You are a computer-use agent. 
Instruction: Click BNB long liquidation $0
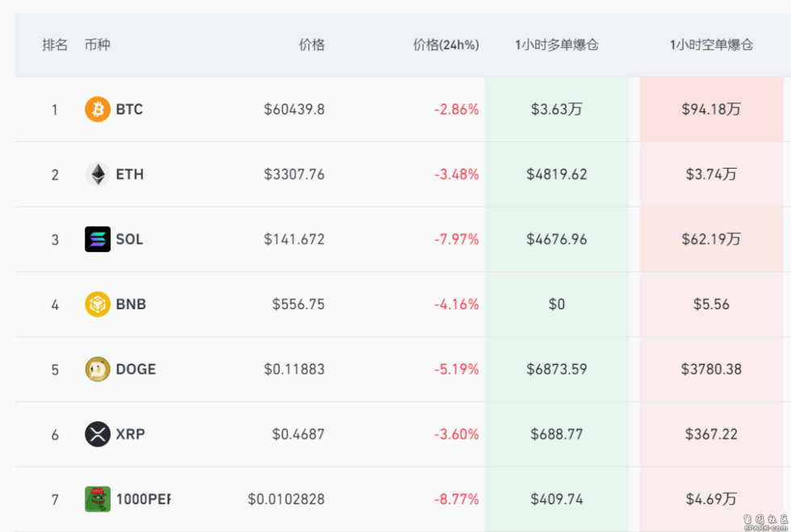tap(556, 304)
